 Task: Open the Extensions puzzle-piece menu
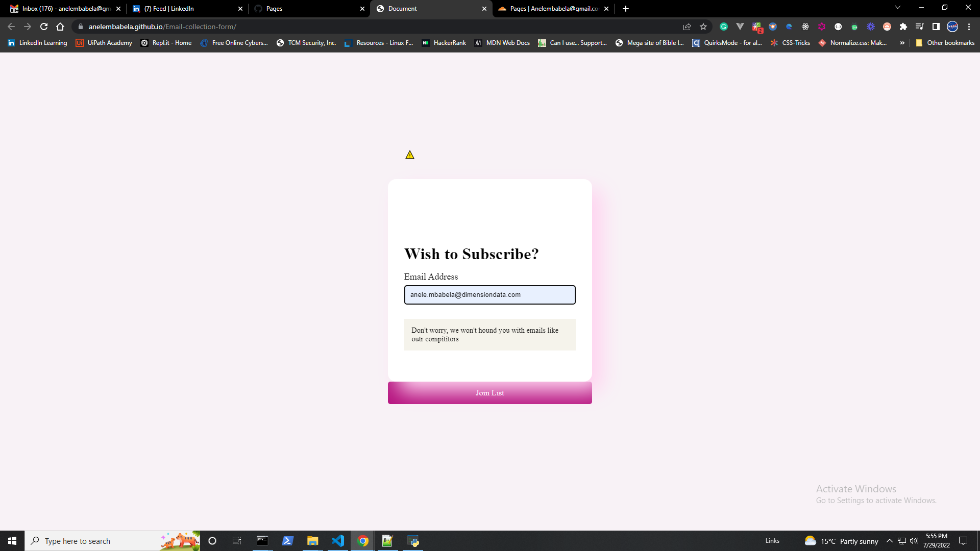(x=903, y=27)
